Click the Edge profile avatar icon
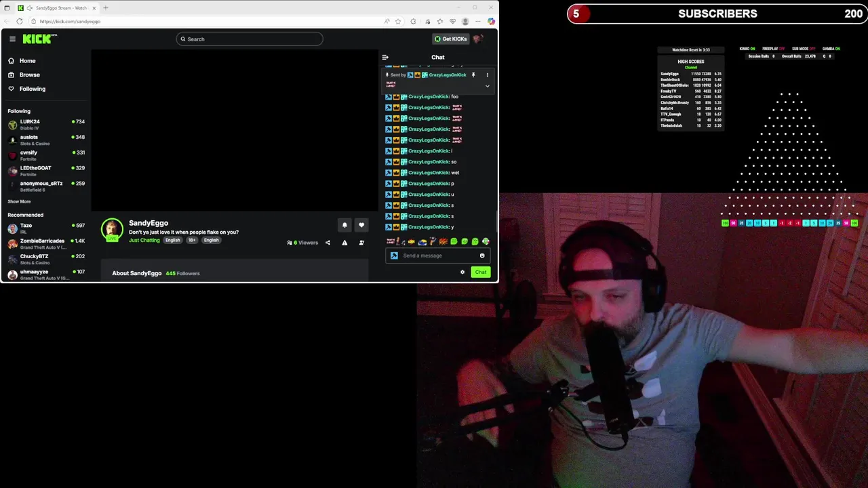 (465, 21)
